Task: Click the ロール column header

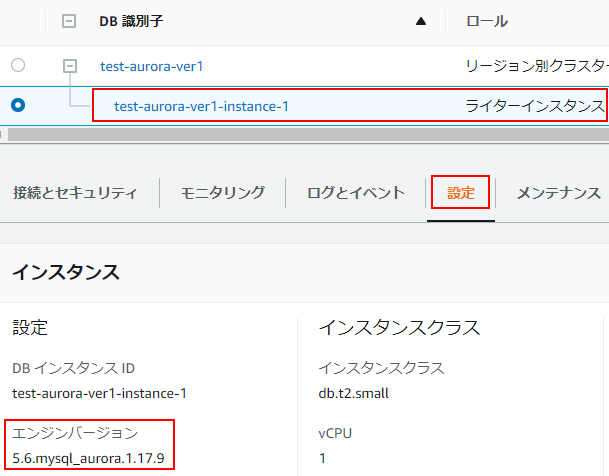Action: pyautogui.click(x=487, y=21)
